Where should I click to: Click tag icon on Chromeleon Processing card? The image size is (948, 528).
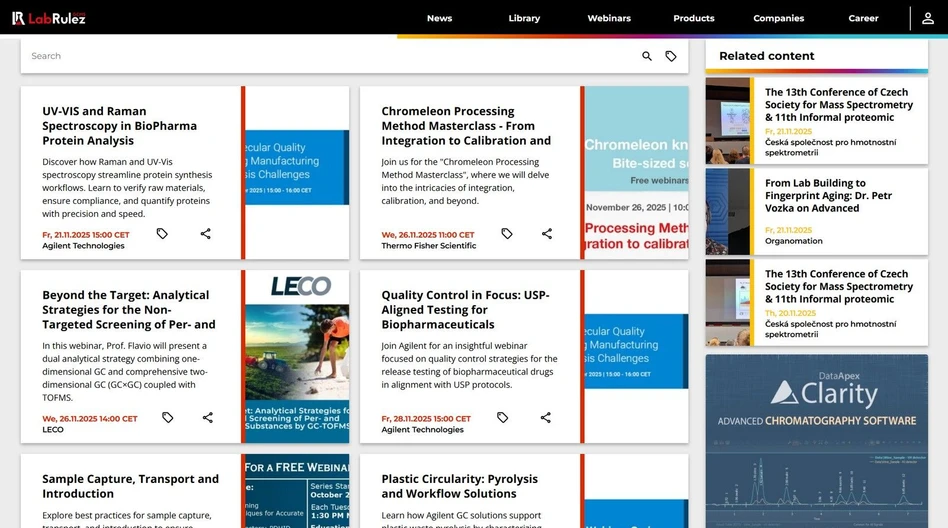click(x=507, y=233)
